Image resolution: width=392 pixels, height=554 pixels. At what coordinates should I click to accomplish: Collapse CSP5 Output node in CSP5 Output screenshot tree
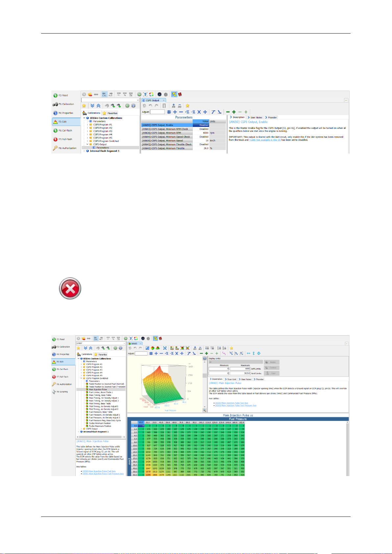click(87, 144)
